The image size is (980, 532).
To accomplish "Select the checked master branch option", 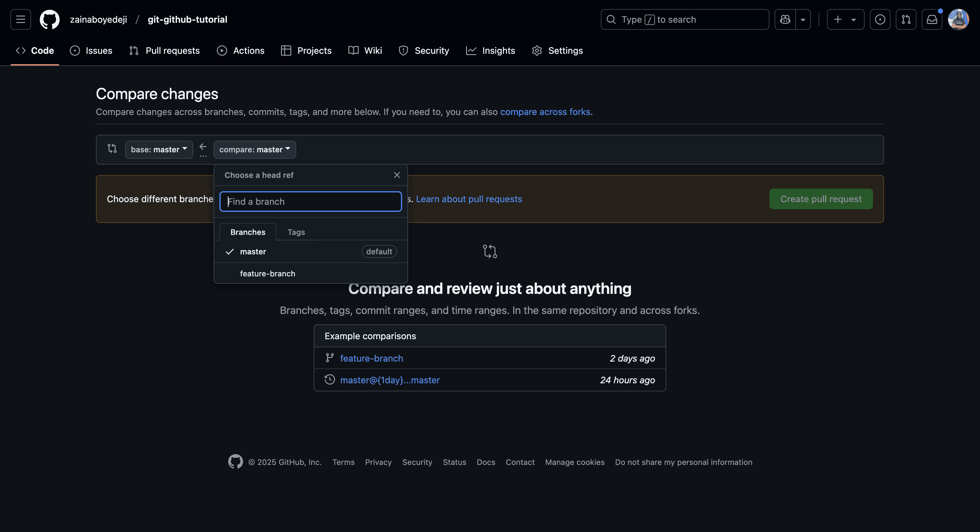I will [x=253, y=251].
